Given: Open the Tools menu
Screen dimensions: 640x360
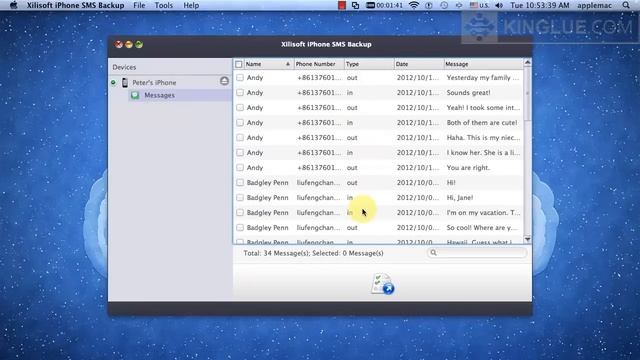Looking at the screenshot, I should point(164,5).
